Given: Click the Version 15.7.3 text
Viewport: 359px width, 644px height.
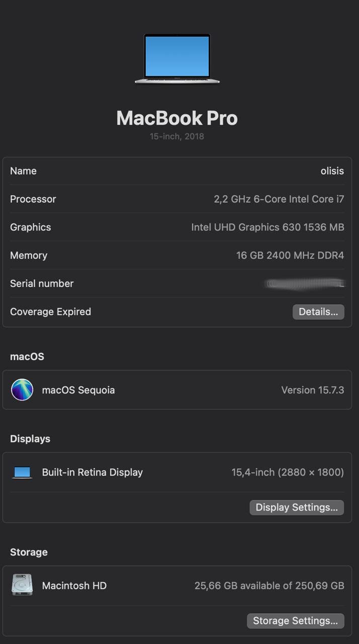Looking at the screenshot, I should pos(312,390).
